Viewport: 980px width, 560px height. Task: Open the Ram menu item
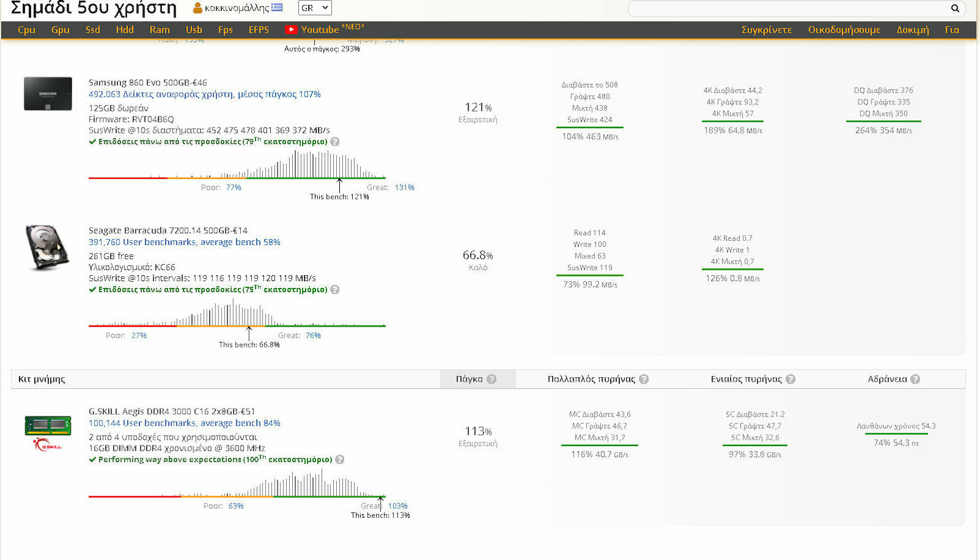pos(160,29)
